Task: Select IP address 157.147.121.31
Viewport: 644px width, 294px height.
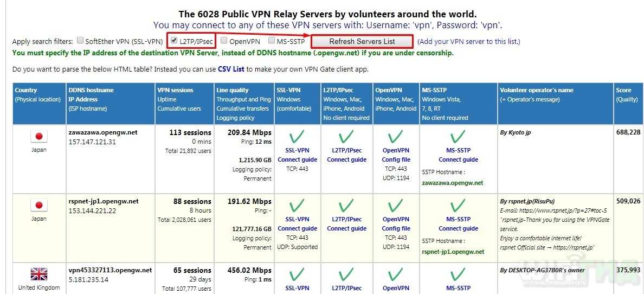Action: point(92,142)
